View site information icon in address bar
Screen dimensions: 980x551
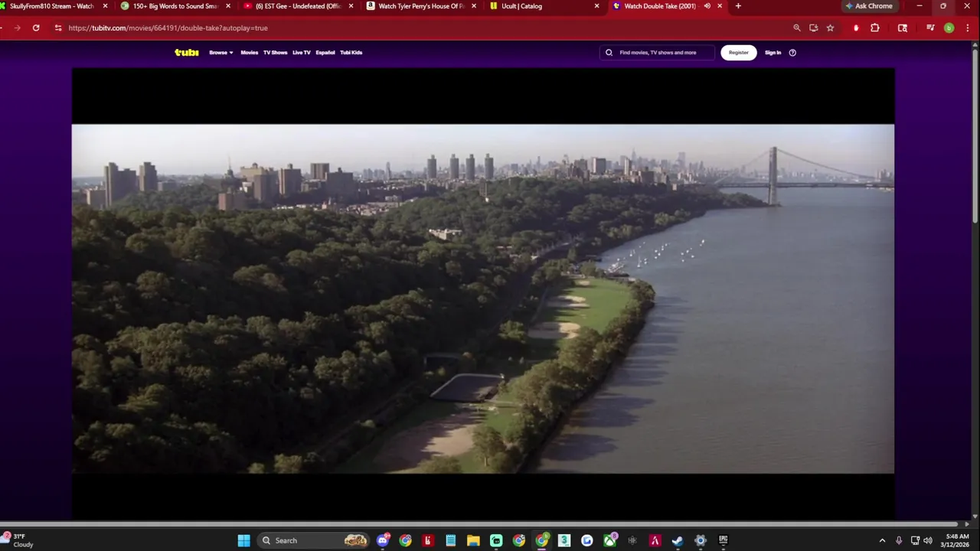click(58, 28)
